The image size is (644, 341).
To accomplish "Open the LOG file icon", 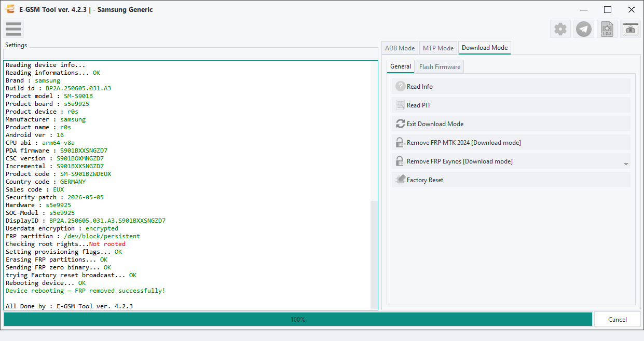I will (x=607, y=29).
